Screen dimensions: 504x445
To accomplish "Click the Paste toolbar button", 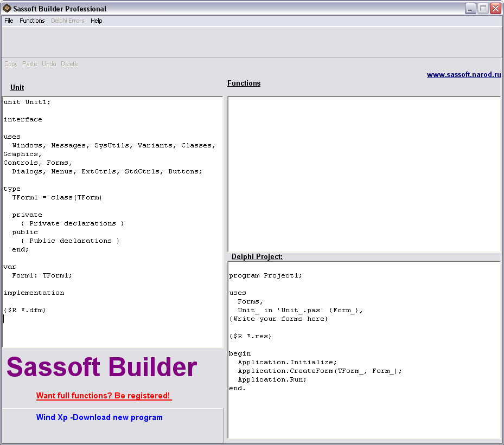I will point(30,64).
